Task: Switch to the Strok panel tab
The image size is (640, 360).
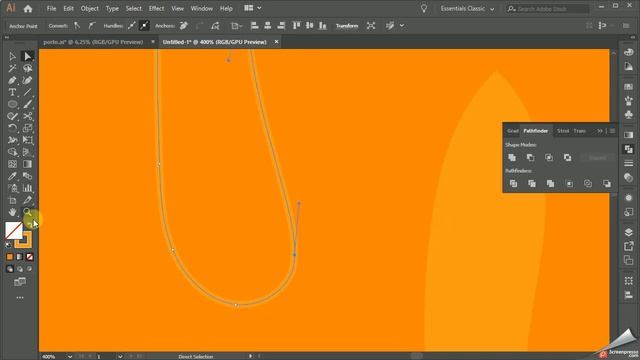Action: pyautogui.click(x=563, y=131)
